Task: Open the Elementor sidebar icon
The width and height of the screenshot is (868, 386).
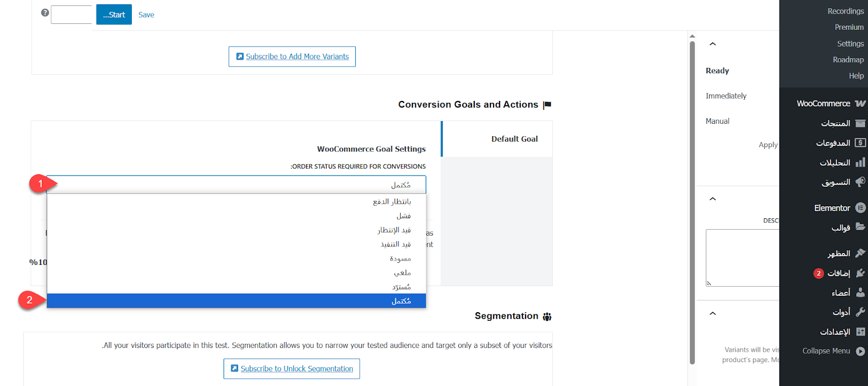Action: (x=860, y=208)
